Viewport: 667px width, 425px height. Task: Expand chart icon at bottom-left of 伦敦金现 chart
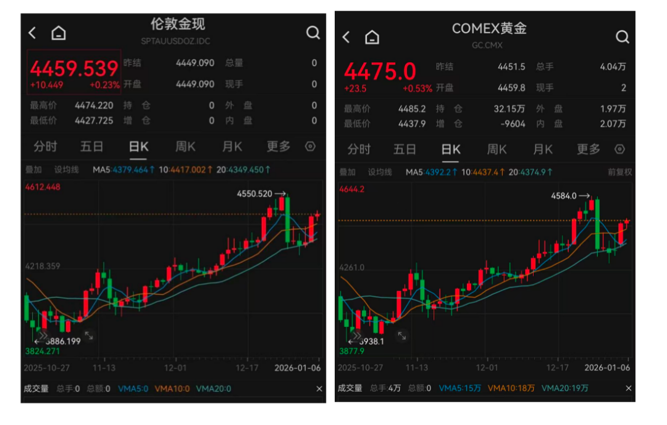tap(88, 336)
